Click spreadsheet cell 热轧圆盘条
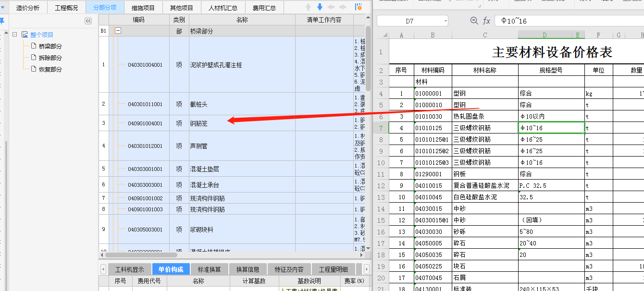Image resolution: width=644 pixels, height=291 pixels. click(x=485, y=116)
